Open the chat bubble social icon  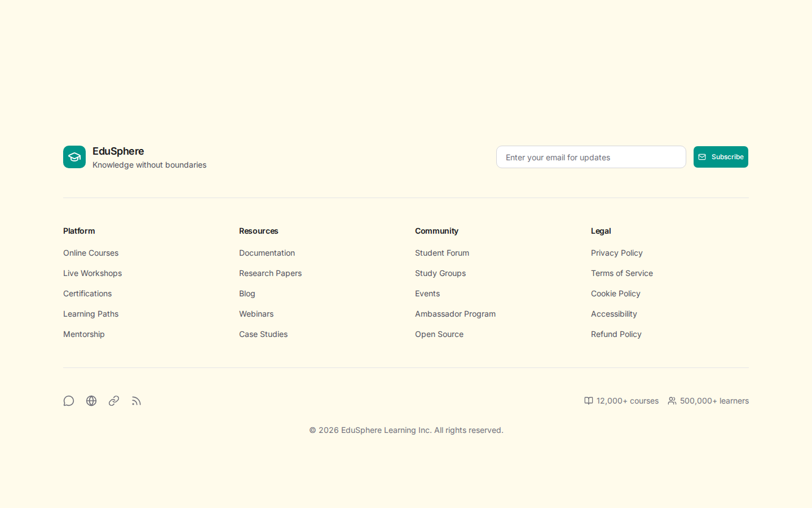pos(69,401)
